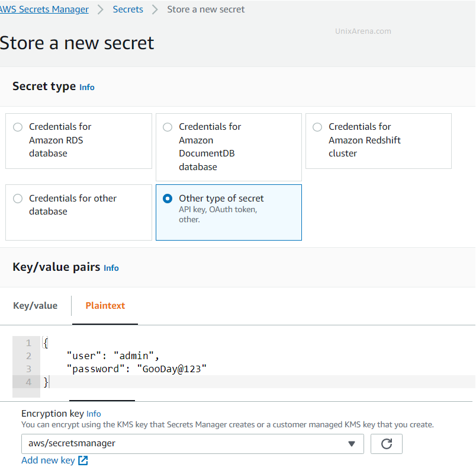Open the aws/secretsmanager encryption key dropdown
Screen dimensions: 476x467
192,444
